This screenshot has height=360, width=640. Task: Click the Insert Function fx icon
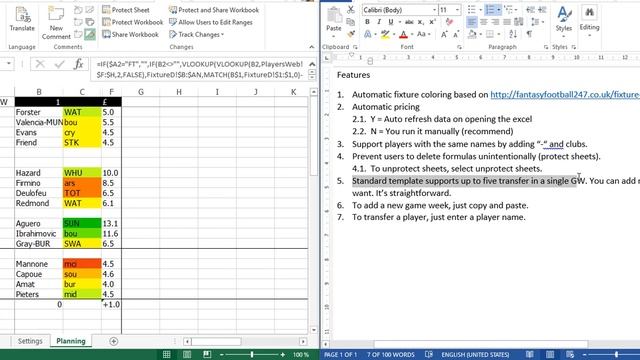click(x=78, y=64)
